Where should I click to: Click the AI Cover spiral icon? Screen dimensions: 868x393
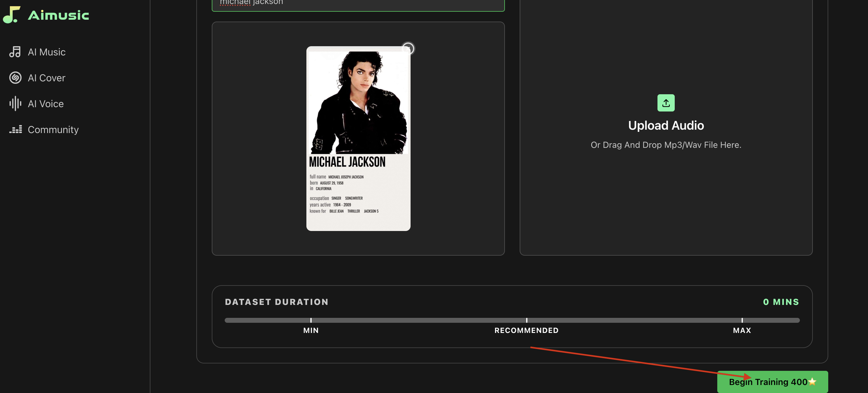pos(15,78)
